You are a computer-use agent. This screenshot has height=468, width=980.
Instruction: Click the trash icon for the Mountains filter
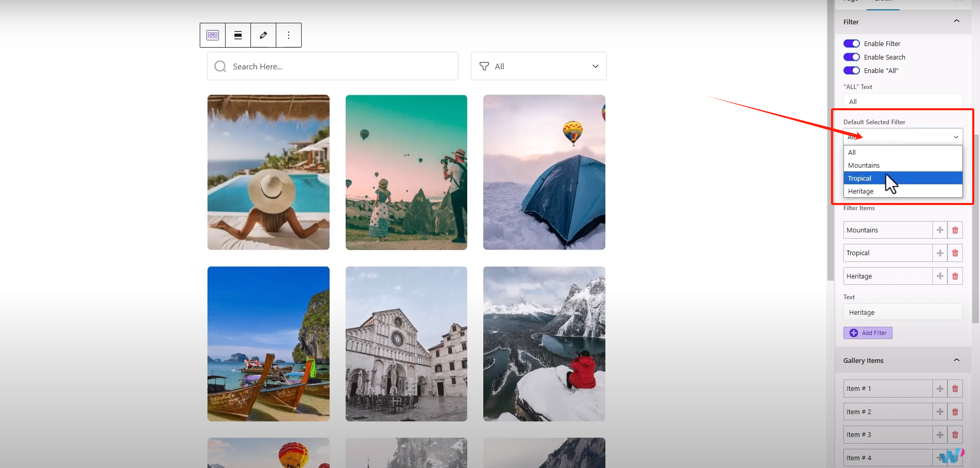[955, 230]
